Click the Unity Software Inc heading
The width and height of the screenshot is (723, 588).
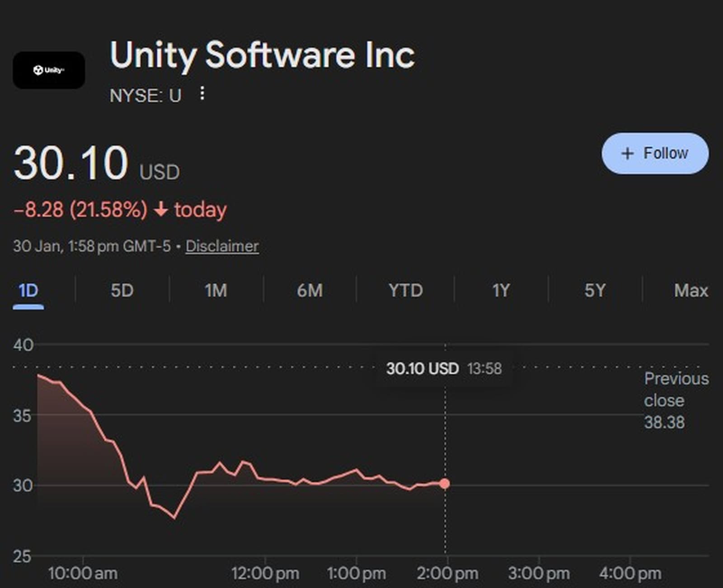(262, 55)
